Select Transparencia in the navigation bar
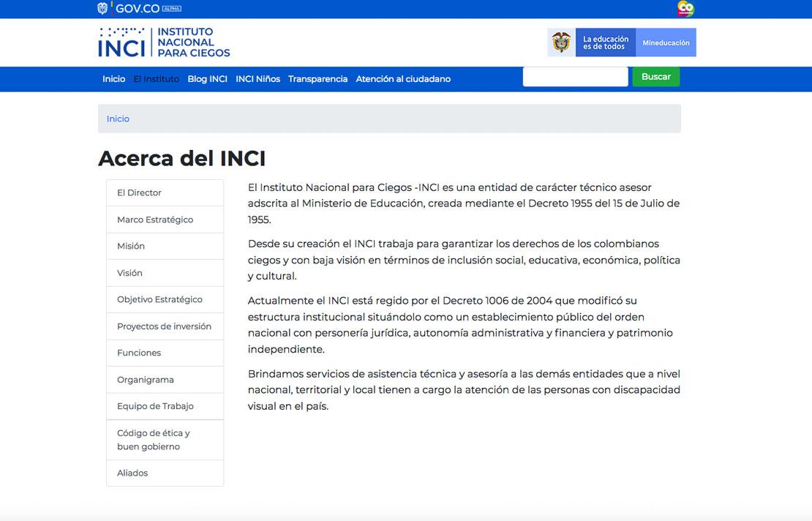812x521 pixels. point(317,78)
